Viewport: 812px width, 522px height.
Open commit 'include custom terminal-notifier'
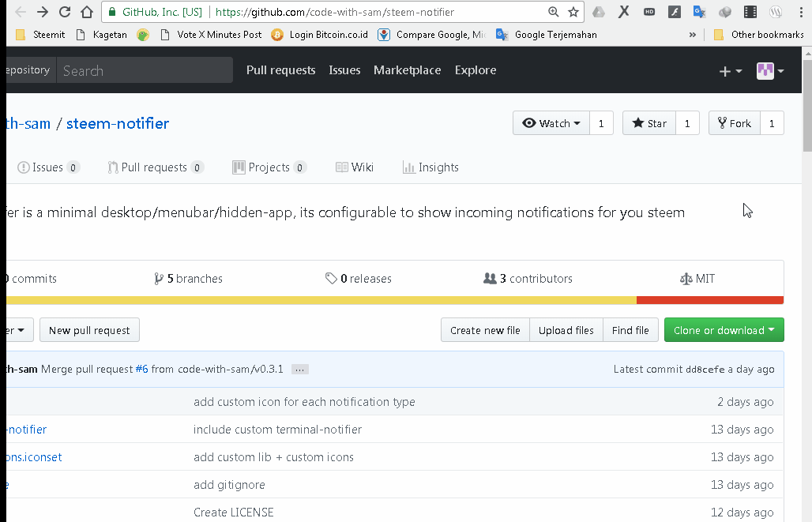pyautogui.click(x=277, y=430)
